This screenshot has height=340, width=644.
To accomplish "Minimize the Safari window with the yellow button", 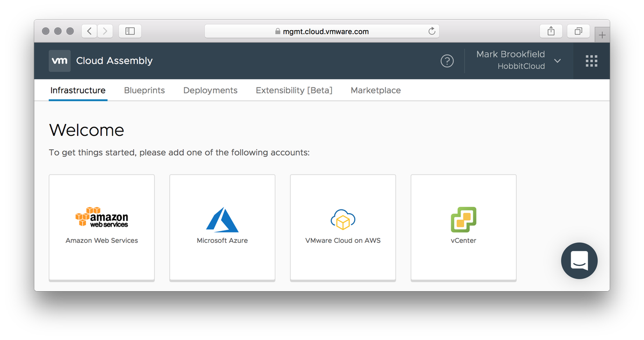I will [57, 31].
